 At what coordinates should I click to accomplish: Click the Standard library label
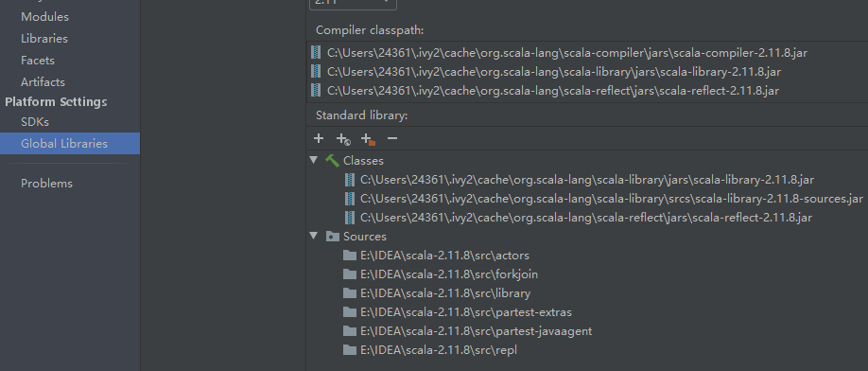361,115
